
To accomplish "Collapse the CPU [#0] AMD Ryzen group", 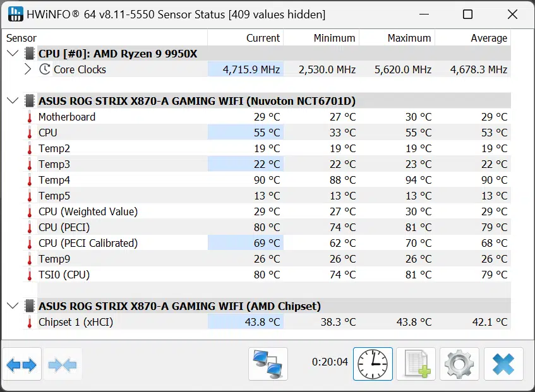I will tap(13, 53).
